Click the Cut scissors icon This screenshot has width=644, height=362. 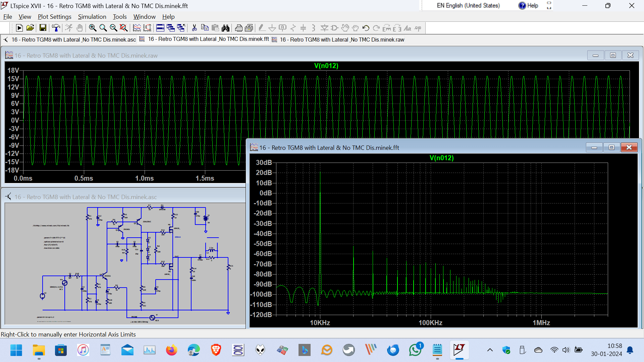point(194,28)
